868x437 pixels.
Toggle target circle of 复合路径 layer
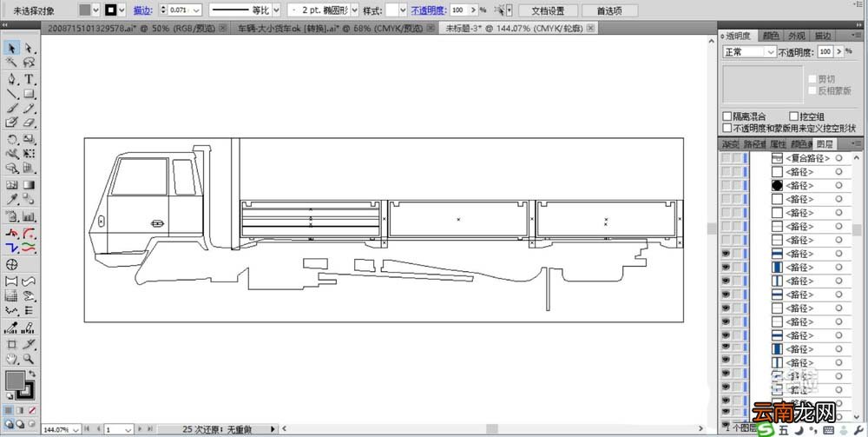point(838,158)
